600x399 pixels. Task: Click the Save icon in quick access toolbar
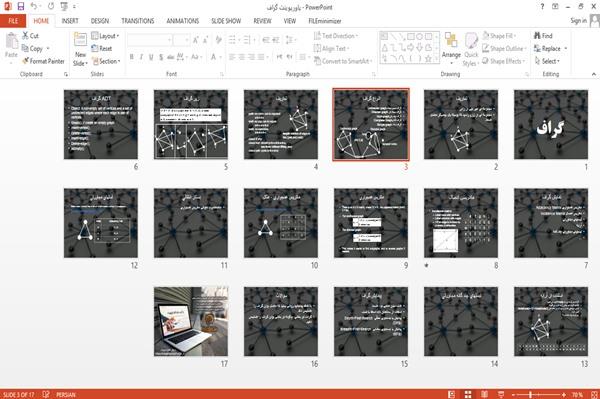21,7
